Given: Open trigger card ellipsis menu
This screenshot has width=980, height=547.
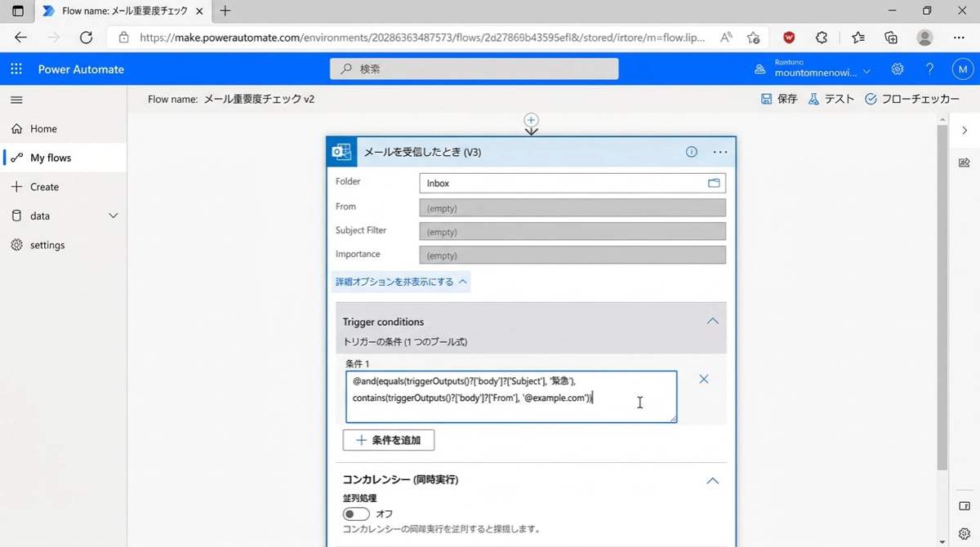Looking at the screenshot, I should pyautogui.click(x=719, y=152).
